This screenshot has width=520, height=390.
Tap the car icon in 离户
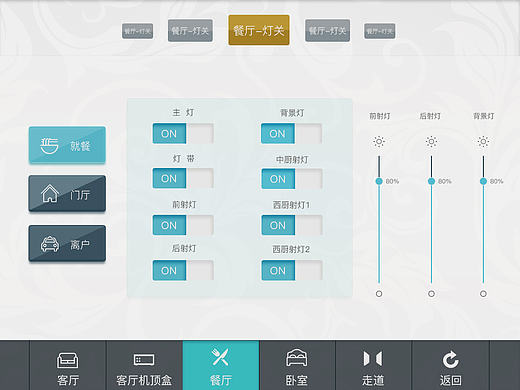(50, 244)
